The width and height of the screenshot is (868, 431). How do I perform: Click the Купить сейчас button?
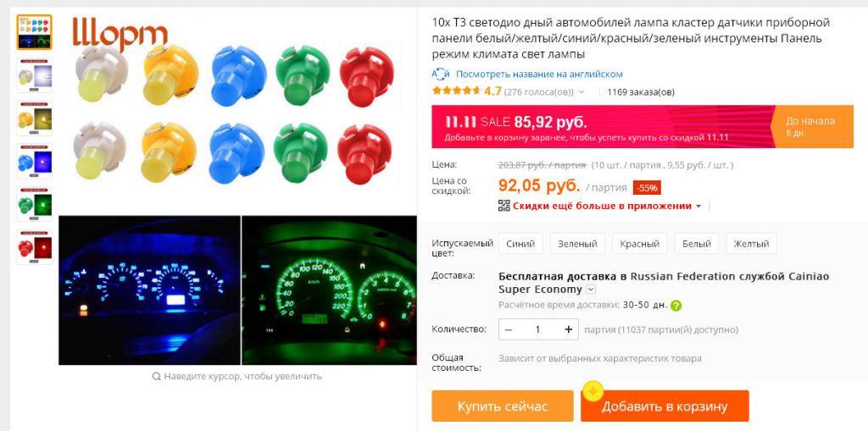(x=503, y=406)
